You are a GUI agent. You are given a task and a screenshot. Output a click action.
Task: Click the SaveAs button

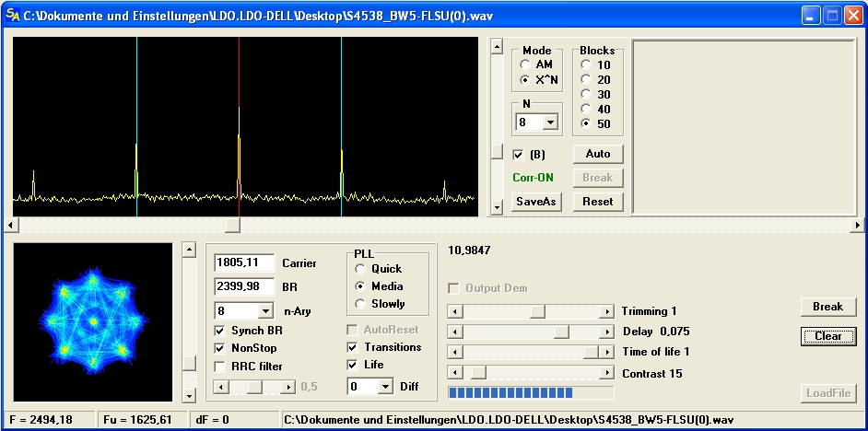coord(535,202)
